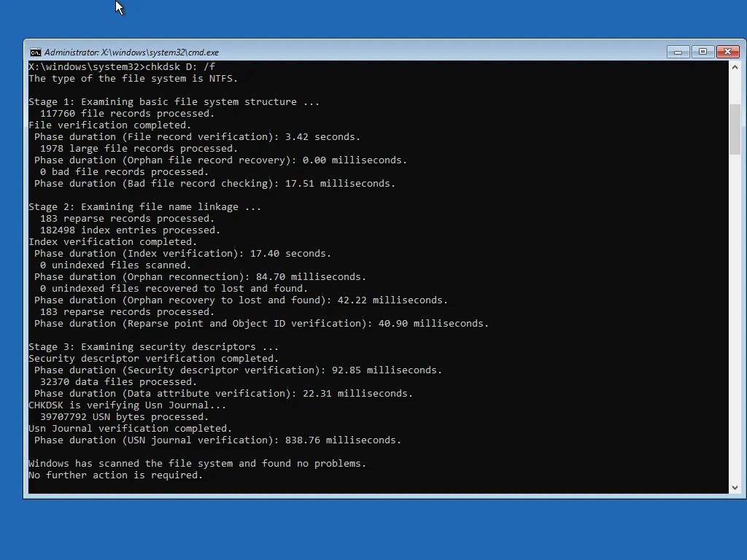Viewport: 747px width, 560px height.
Task: Click the 'Reparse point and Object ID verification' line
Action: pyautogui.click(x=262, y=323)
